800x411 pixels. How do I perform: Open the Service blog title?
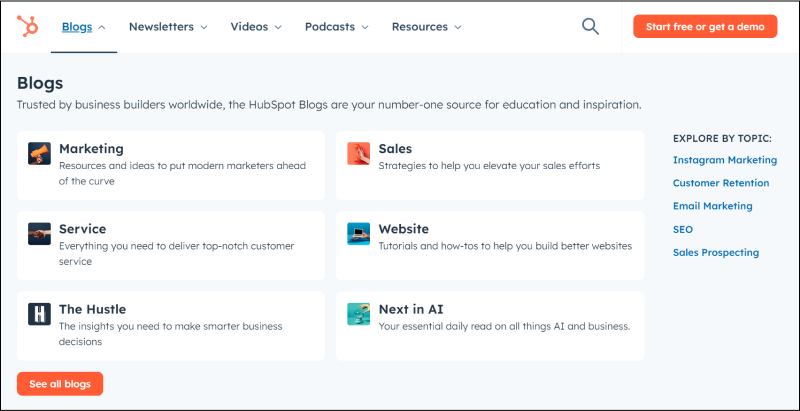click(x=83, y=229)
